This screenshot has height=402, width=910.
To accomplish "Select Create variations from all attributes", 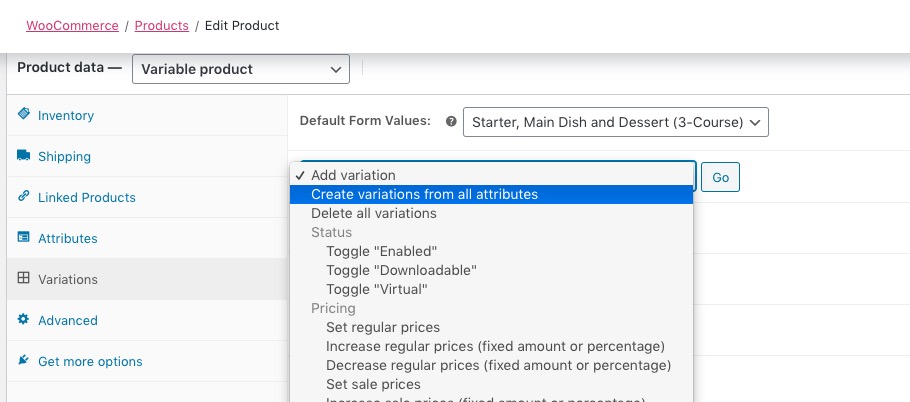I will pyautogui.click(x=424, y=194).
